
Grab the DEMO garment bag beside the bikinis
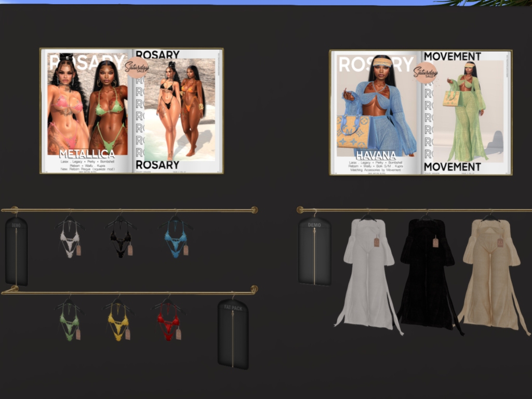(16, 251)
